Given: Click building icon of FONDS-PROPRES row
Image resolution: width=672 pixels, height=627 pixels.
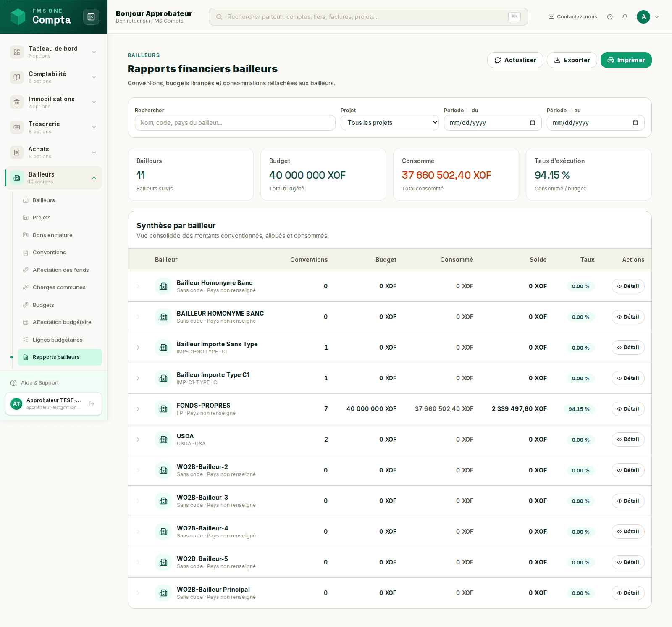Looking at the screenshot, I should point(163,409).
